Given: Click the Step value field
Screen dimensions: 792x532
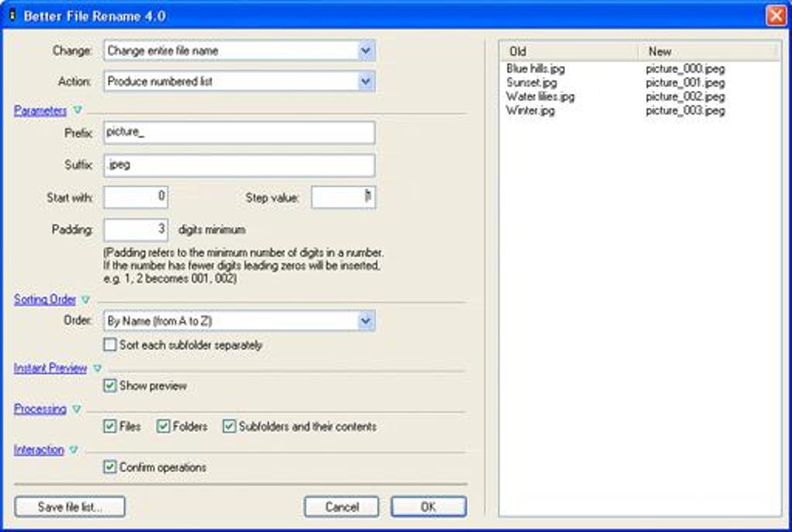Looking at the screenshot, I should click(x=343, y=197).
